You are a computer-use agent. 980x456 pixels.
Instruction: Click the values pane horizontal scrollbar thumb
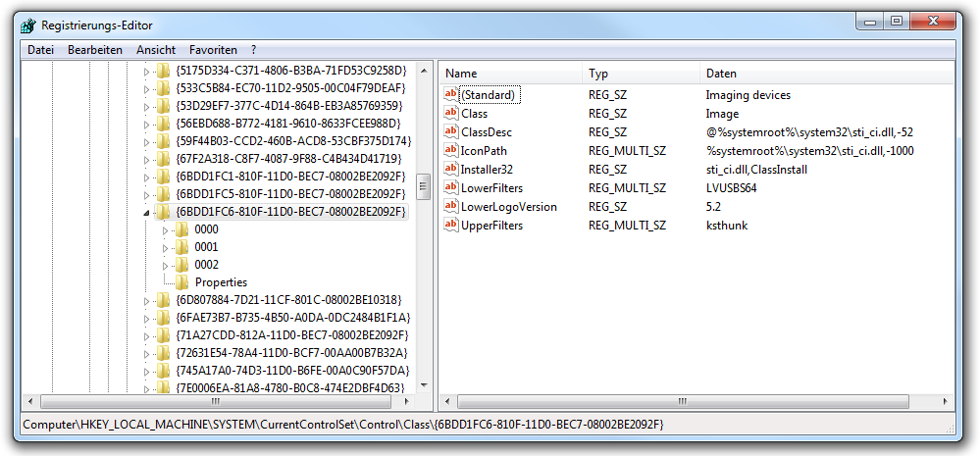click(683, 402)
